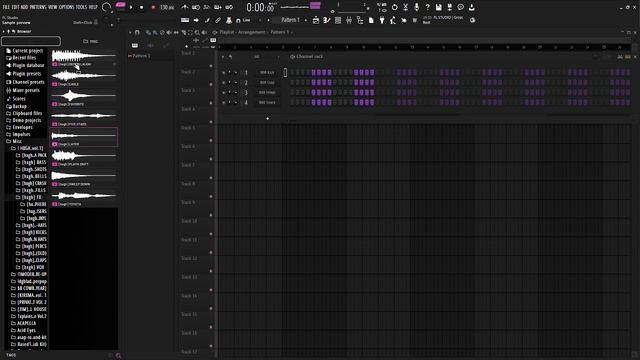The height and width of the screenshot is (360, 640).
Task: Click the add channel plus button
Action: click(x=267, y=118)
